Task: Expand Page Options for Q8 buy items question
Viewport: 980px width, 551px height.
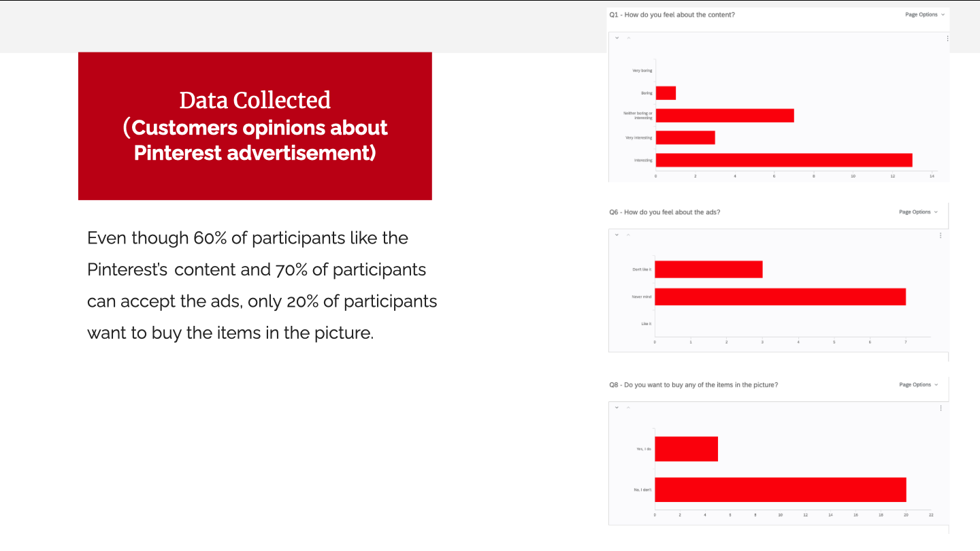Action: click(918, 385)
